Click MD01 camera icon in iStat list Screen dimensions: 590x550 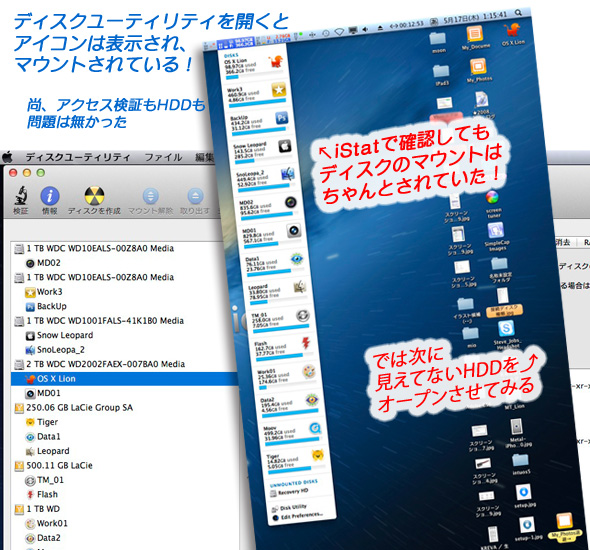[x=294, y=230]
